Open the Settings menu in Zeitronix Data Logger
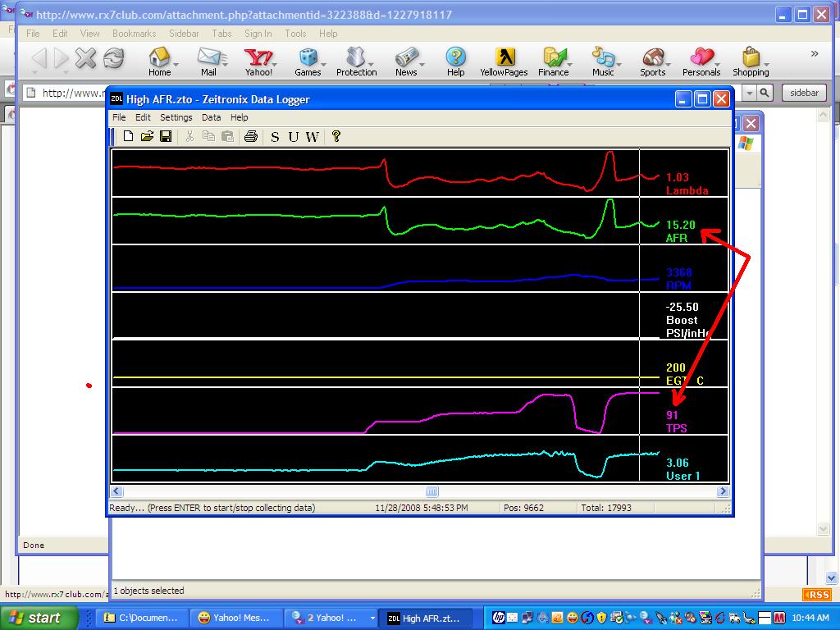Image resolution: width=840 pixels, height=630 pixels. point(176,117)
